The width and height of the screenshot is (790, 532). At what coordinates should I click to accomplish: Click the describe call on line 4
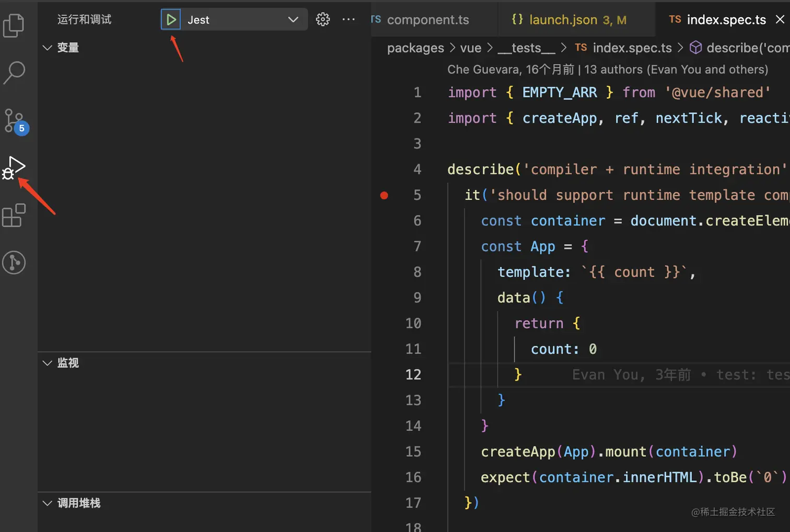click(481, 170)
